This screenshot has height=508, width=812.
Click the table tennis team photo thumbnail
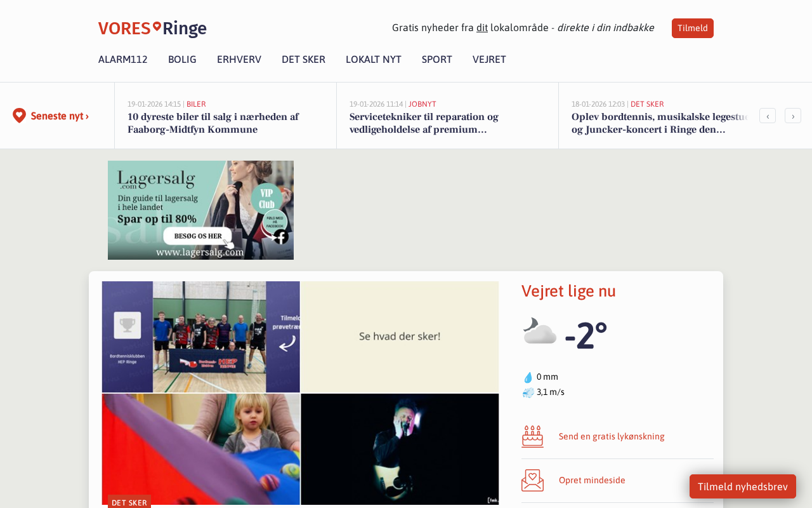coord(201,337)
